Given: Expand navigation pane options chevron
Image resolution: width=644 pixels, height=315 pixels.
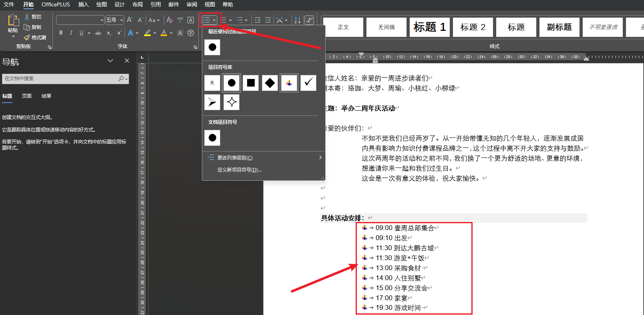Looking at the screenshot, I should (x=110, y=61).
